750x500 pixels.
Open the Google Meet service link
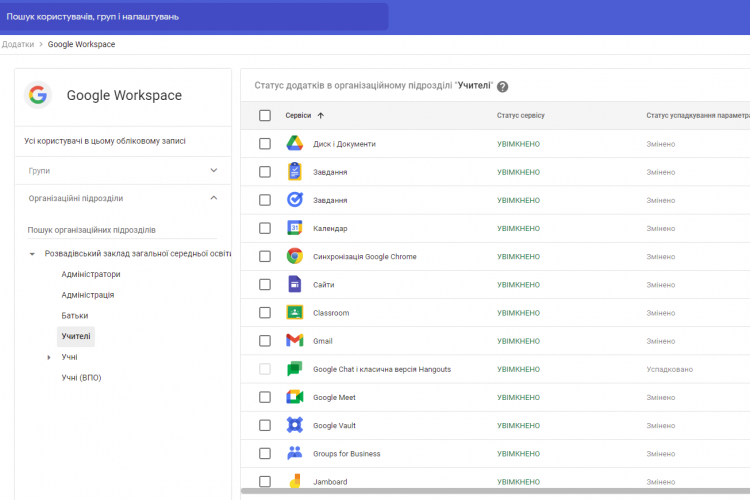(334, 398)
